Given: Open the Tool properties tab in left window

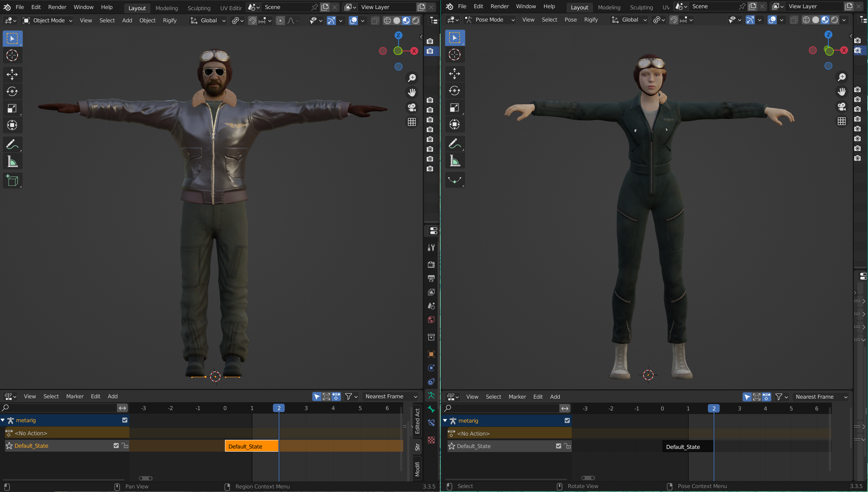Looking at the screenshot, I should pyautogui.click(x=431, y=247).
